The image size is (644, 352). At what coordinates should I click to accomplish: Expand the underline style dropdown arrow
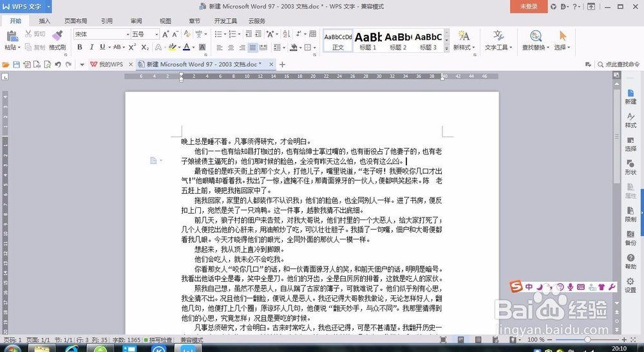[109, 48]
